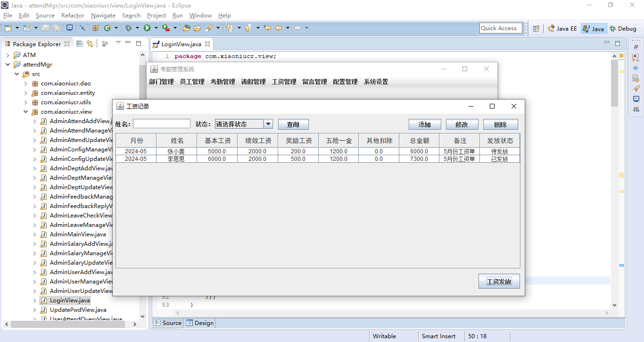Viewport: 644px width, 342px height.
Task: Click the 姓名 name input field
Action: click(x=162, y=124)
